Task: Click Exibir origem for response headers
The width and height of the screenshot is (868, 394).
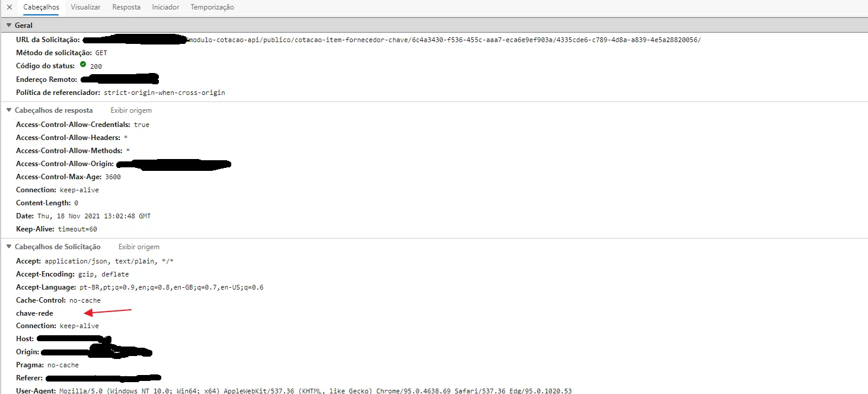Action: [x=131, y=110]
